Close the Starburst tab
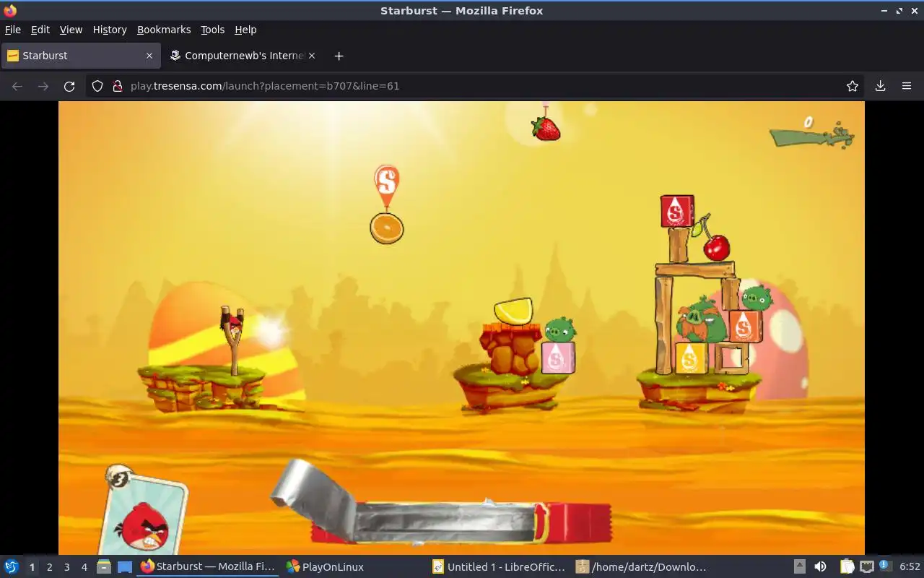 tap(149, 56)
